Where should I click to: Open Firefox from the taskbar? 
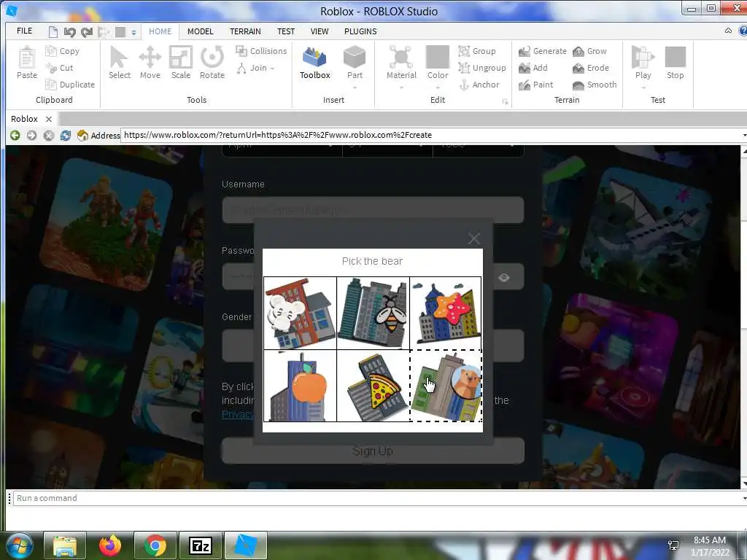click(110, 545)
